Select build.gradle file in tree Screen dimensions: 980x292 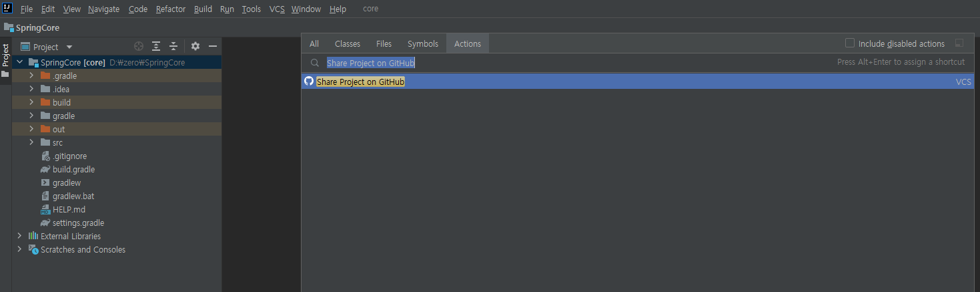[73, 169]
